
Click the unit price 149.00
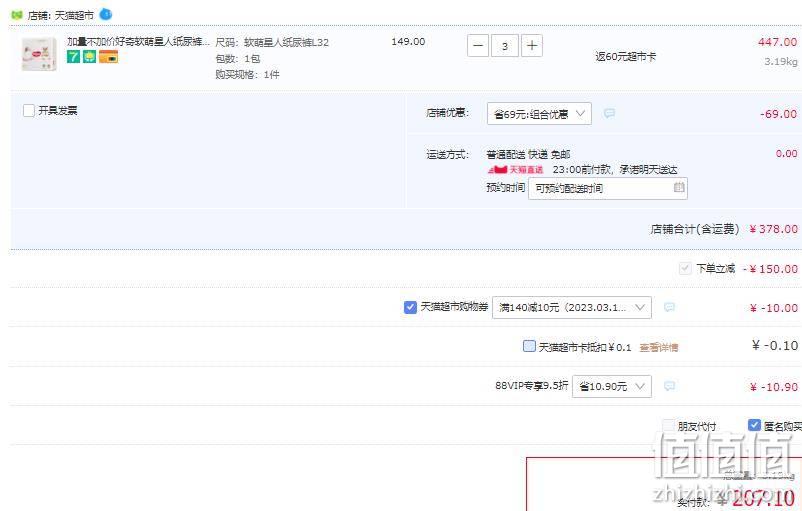pos(408,41)
